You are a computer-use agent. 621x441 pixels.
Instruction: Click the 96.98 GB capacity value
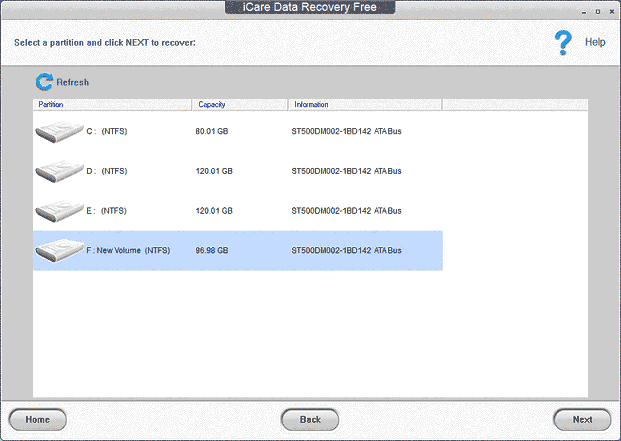(x=211, y=250)
